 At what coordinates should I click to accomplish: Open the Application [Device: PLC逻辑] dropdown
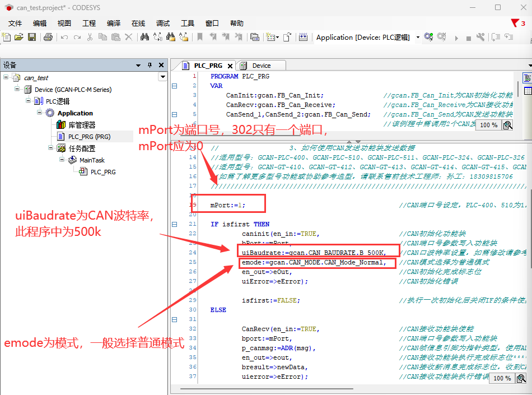click(x=418, y=38)
